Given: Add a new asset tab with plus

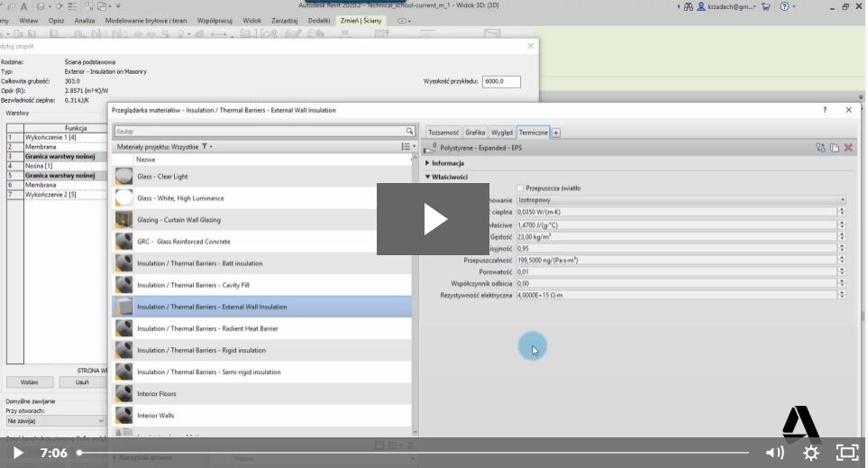Looking at the screenshot, I should (556, 133).
